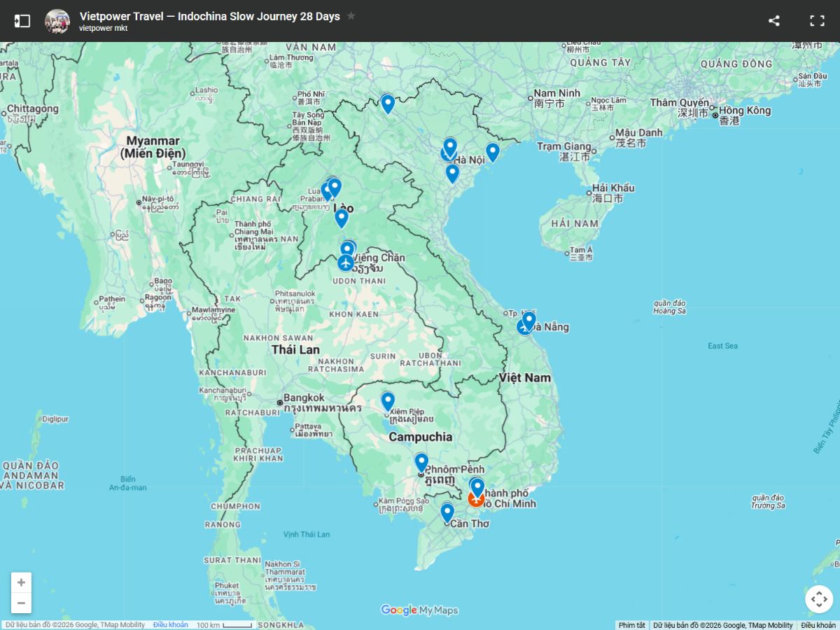Click the Việt Nam country label
This screenshot has height=630, width=840.
525,377
